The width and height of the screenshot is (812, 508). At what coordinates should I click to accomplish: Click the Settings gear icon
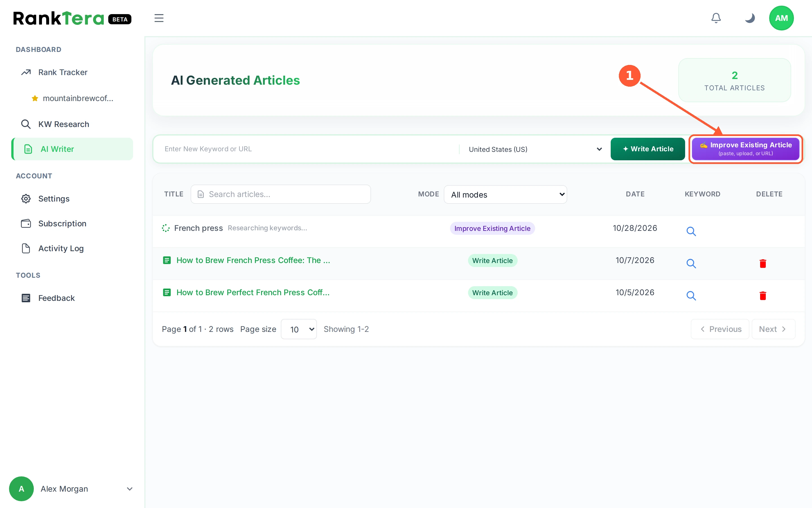point(26,199)
